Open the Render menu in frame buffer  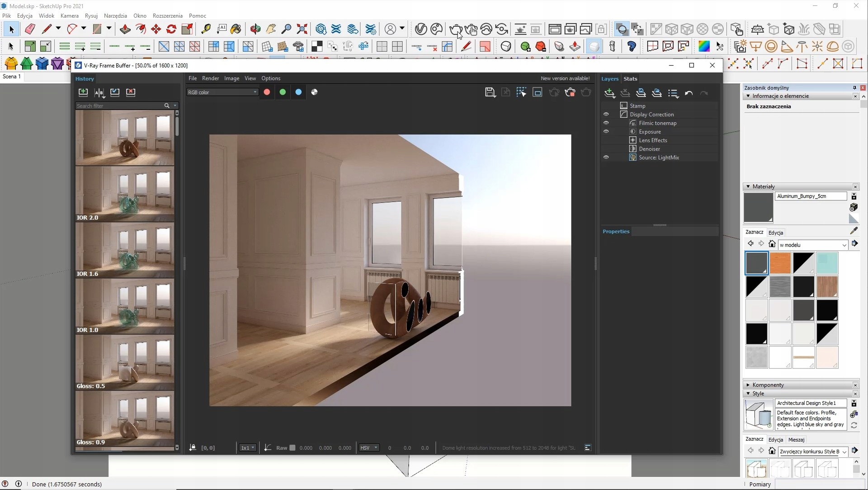click(210, 78)
